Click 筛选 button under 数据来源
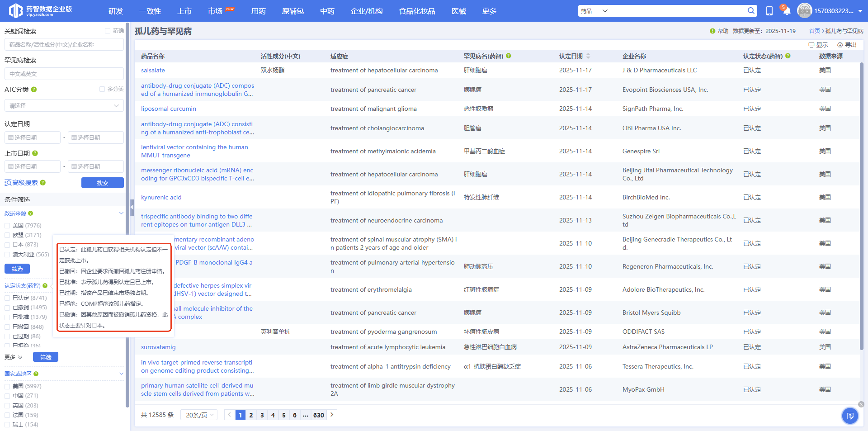Image resolution: width=868 pixels, height=431 pixels. [x=17, y=269]
